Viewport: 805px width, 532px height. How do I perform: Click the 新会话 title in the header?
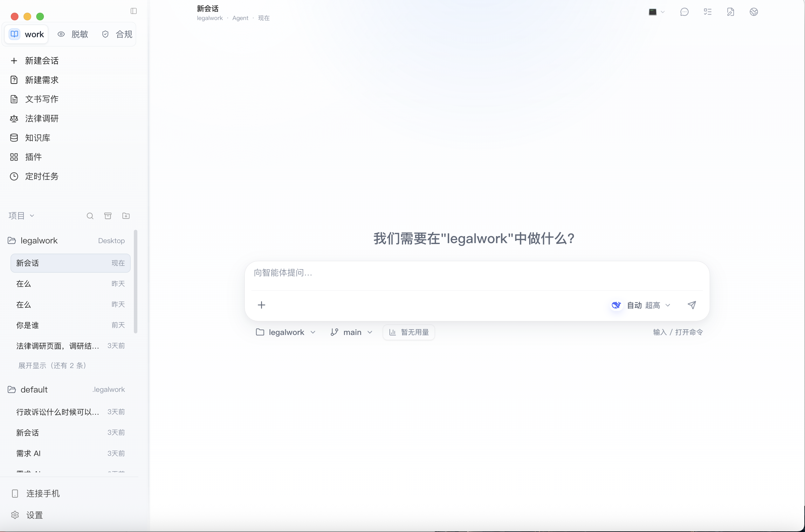click(207, 9)
